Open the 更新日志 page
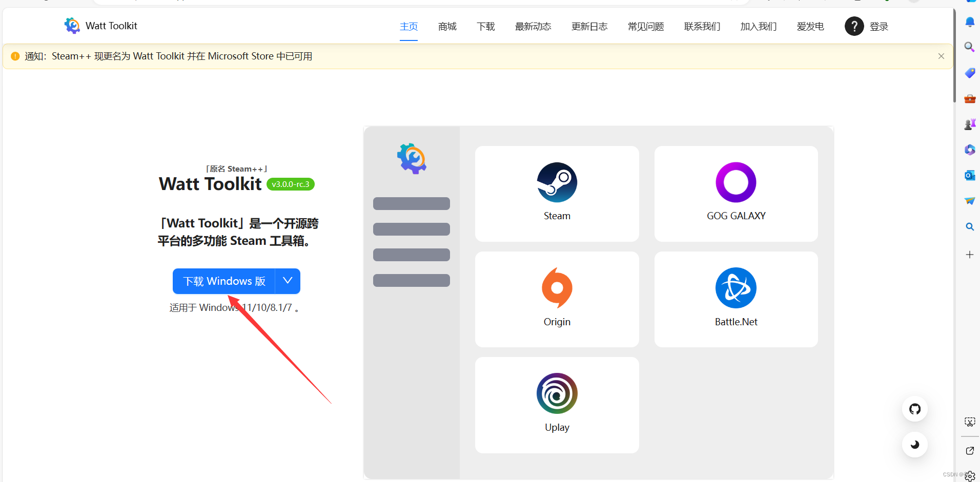Screen dimensions: 980x482 (589, 26)
